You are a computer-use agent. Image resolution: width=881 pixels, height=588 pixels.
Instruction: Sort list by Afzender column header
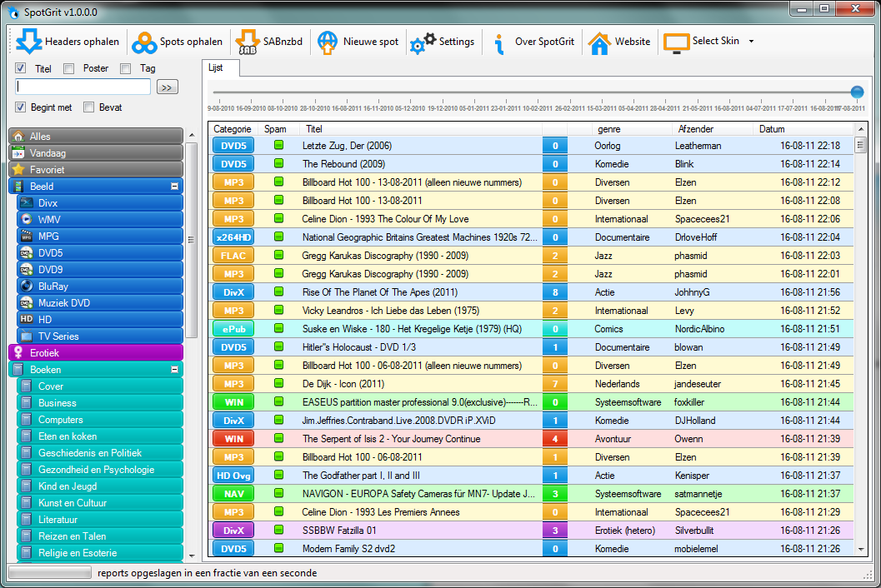coord(712,129)
